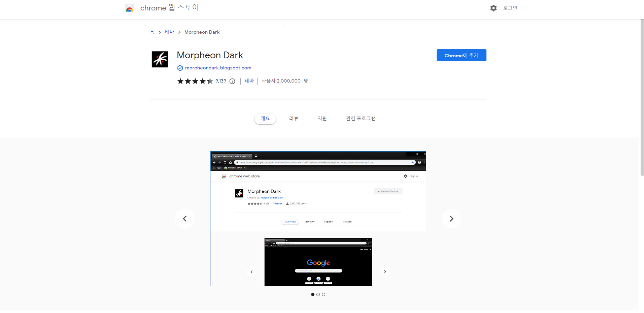Open the 테마 breadcrumb link
Screen dimensions: 644x313
click(170, 32)
